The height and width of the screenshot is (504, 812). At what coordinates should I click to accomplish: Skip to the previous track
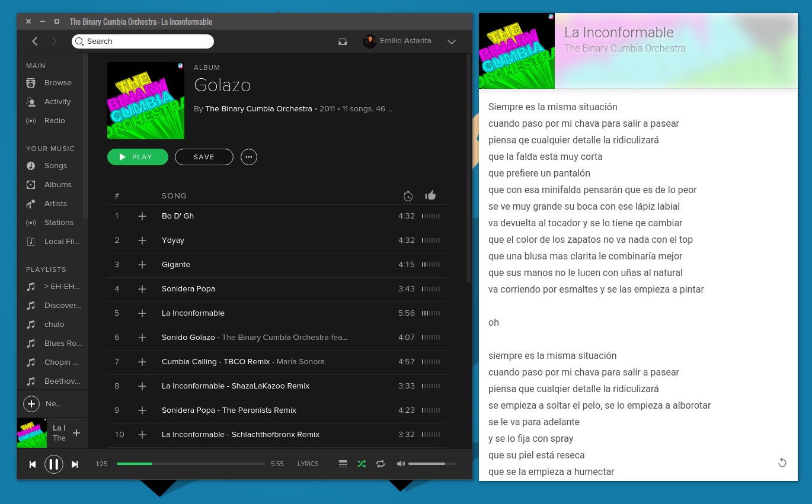coord(33,464)
